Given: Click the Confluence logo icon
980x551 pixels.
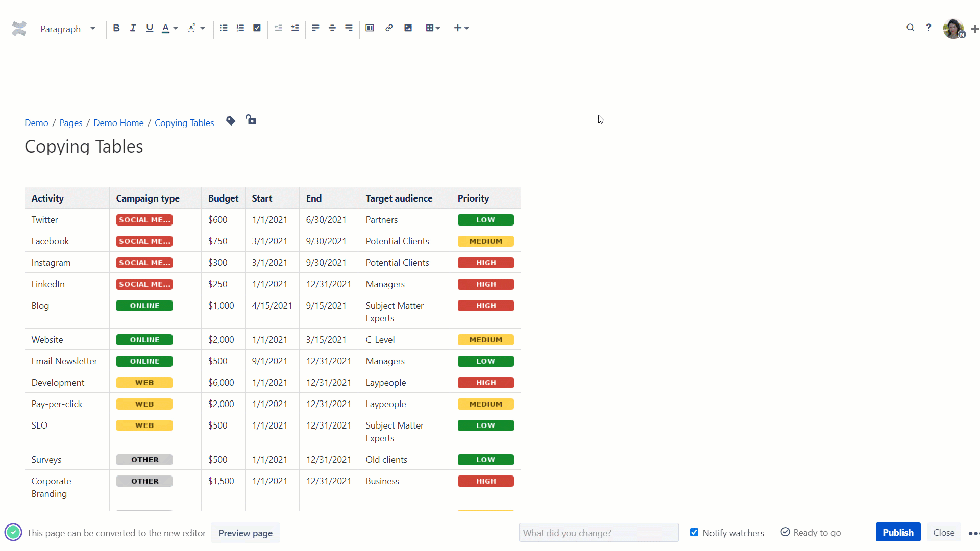Looking at the screenshot, I should click(x=19, y=29).
